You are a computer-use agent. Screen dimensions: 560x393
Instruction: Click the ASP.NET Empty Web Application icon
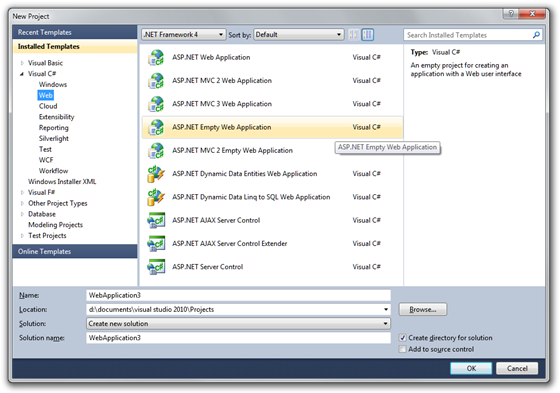click(x=156, y=127)
